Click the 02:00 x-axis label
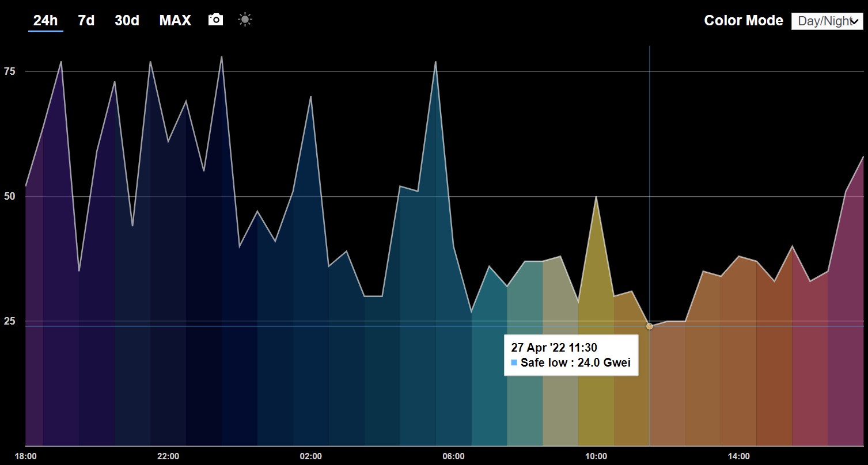 pos(311,456)
